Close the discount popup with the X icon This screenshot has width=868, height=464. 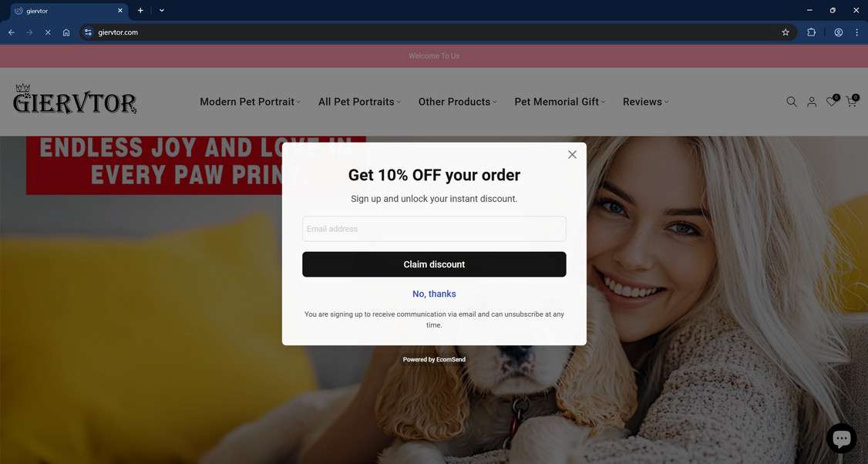click(572, 154)
